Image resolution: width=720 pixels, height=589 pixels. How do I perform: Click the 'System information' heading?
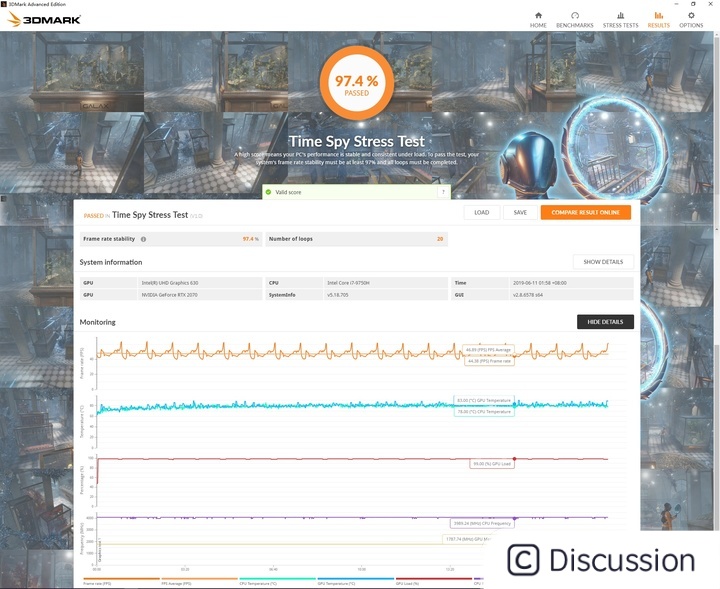111,262
